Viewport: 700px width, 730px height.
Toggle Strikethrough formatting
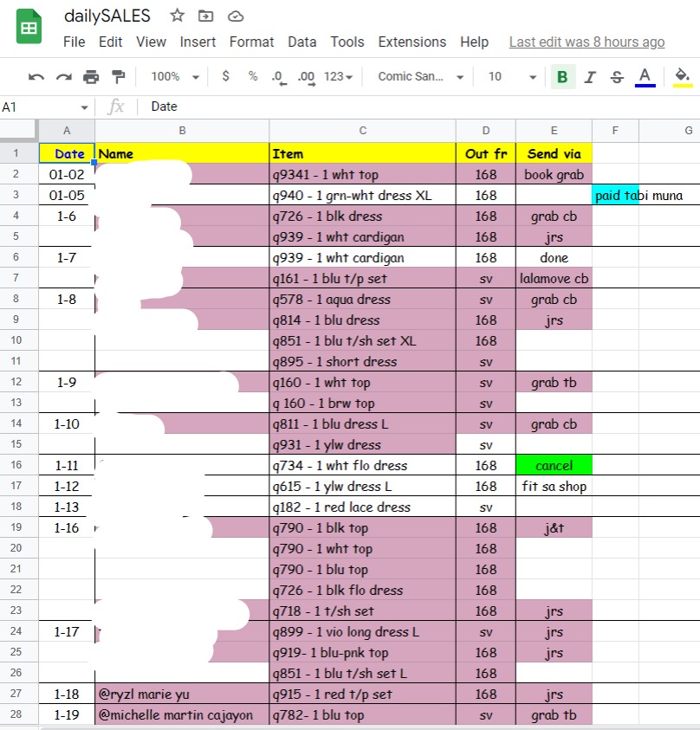[x=617, y=77]
